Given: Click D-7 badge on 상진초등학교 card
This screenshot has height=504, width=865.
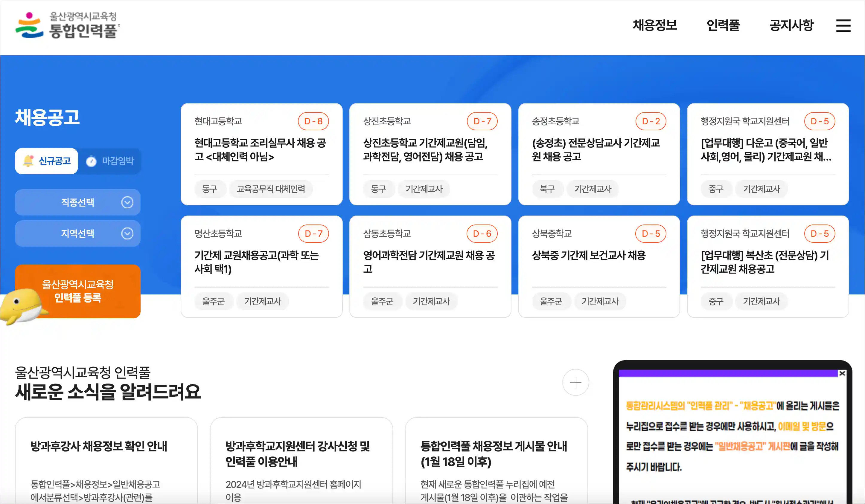Looking at the screenshot, I should pyautogui.click(x=482, y=121).
